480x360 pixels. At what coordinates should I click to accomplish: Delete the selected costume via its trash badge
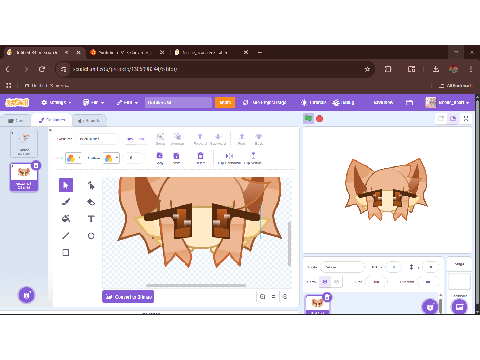36,165
